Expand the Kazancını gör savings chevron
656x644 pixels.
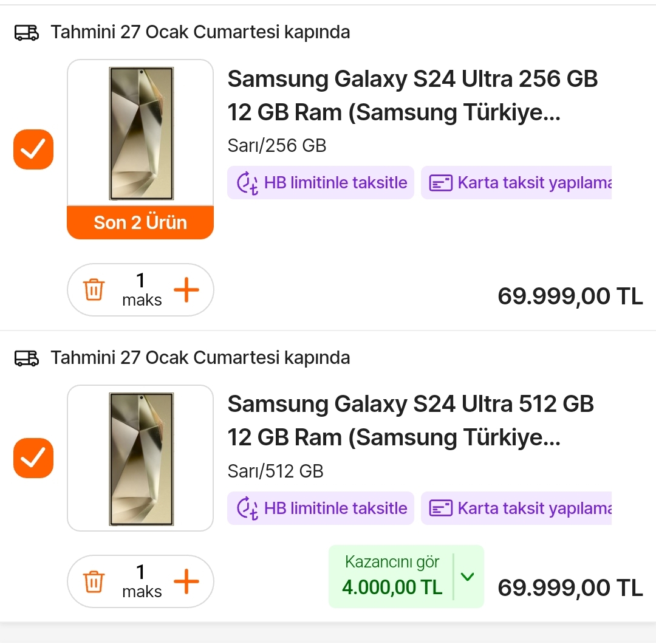[x=467, y=577]
